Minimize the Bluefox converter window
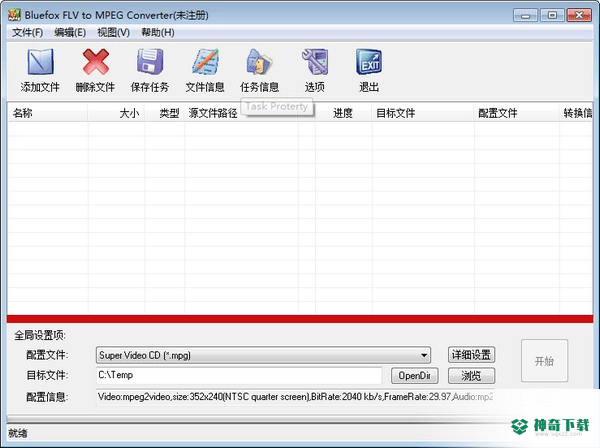Image resolution: width=600 pixels, height=448 pixels. click(x=525, y=15)
